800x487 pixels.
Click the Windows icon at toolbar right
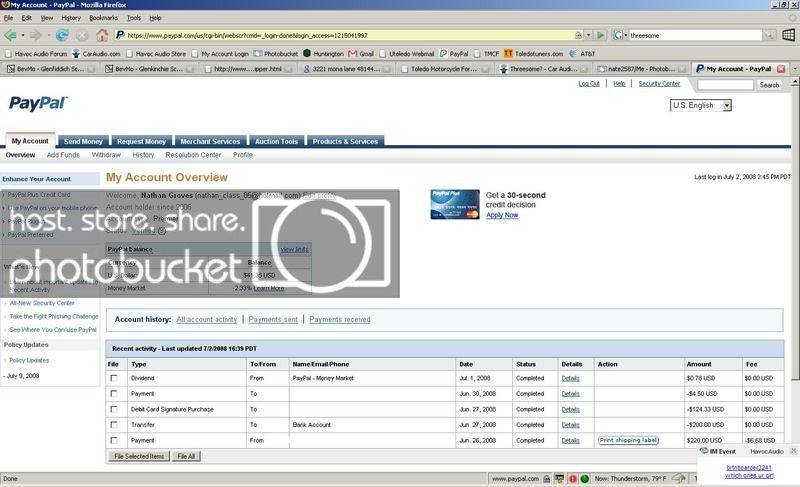(x=789, y=35)
